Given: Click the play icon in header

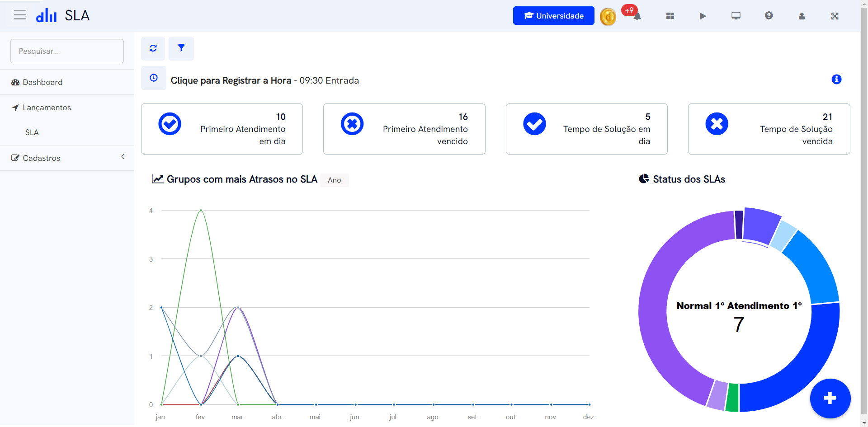Looking at the screenshot, I should 703,16.
